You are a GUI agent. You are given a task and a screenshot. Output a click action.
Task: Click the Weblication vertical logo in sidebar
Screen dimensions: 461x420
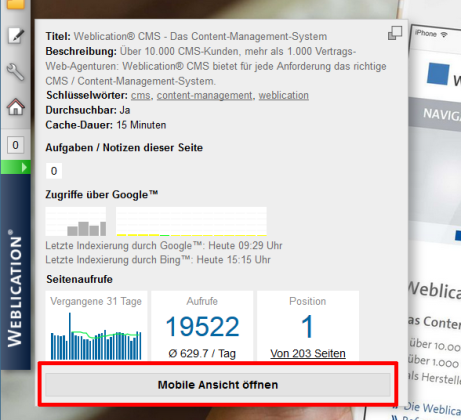coord(15,288)
